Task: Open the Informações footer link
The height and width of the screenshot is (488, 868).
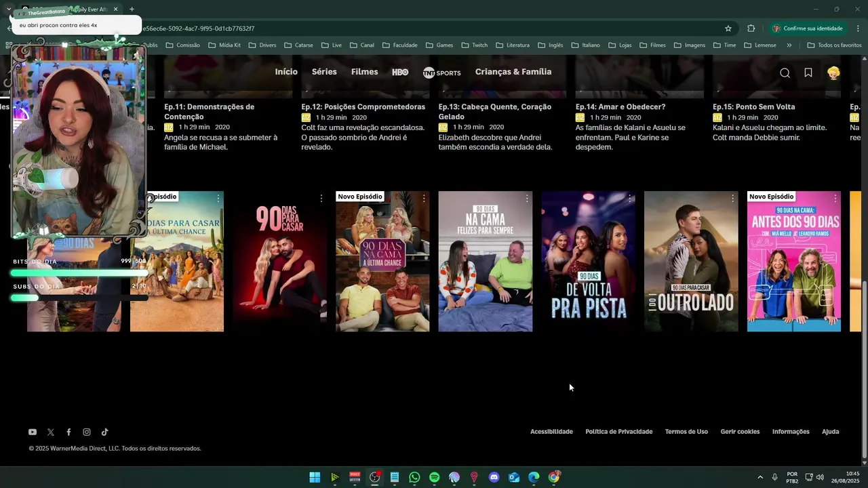Action: (791, 432)
